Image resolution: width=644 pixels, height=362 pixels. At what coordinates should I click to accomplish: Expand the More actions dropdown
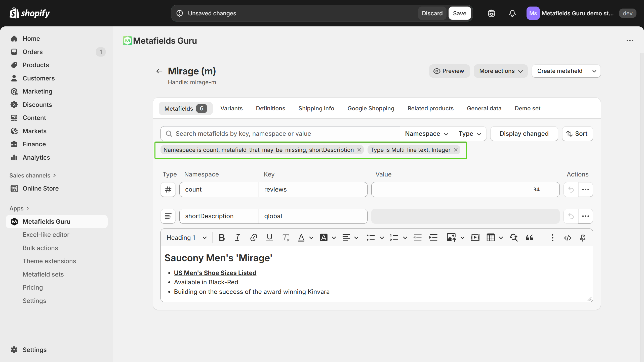point(500,71)
